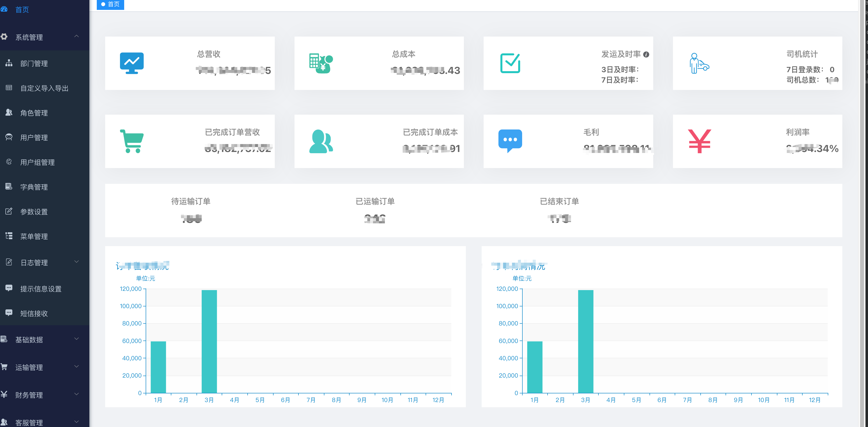This screenshot has height=427, width=868.
Task: Click the message icon for 短信接收
Action: [9, 313]
